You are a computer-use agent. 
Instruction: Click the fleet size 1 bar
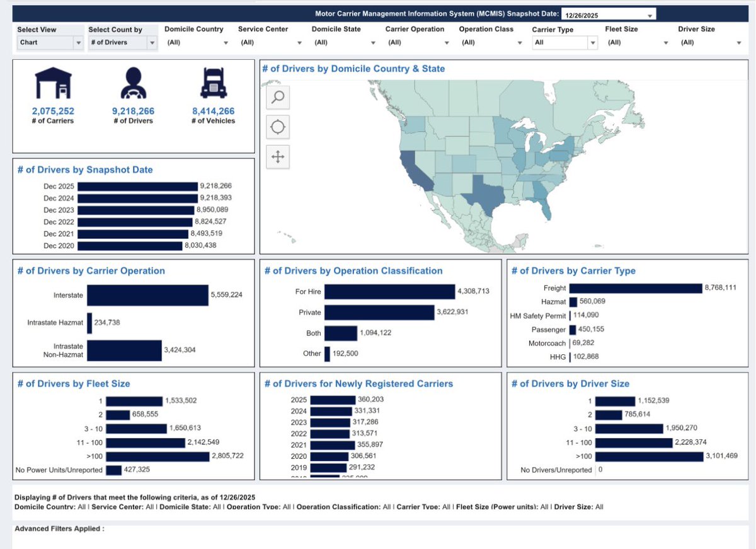[x=134, y=402]
